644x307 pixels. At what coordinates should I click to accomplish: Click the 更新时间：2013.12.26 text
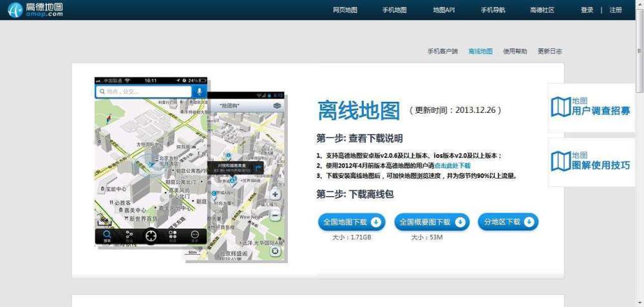pyautogui.click(x=455, y=110)
